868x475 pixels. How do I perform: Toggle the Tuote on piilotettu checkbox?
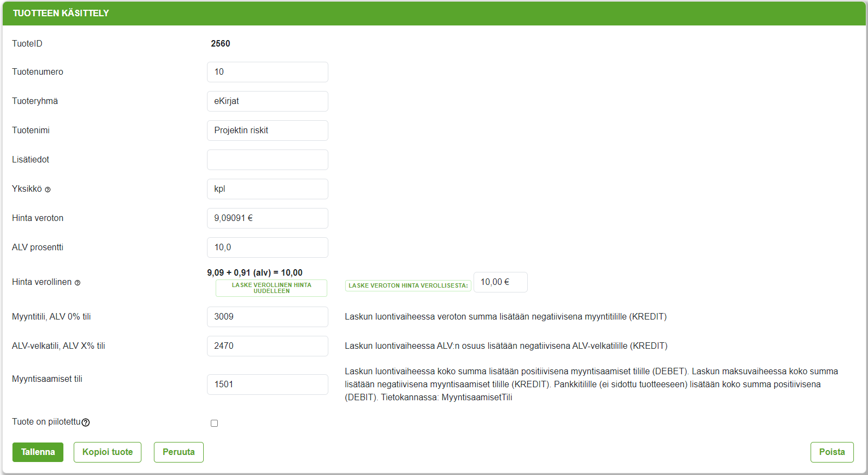coord(215,424)
